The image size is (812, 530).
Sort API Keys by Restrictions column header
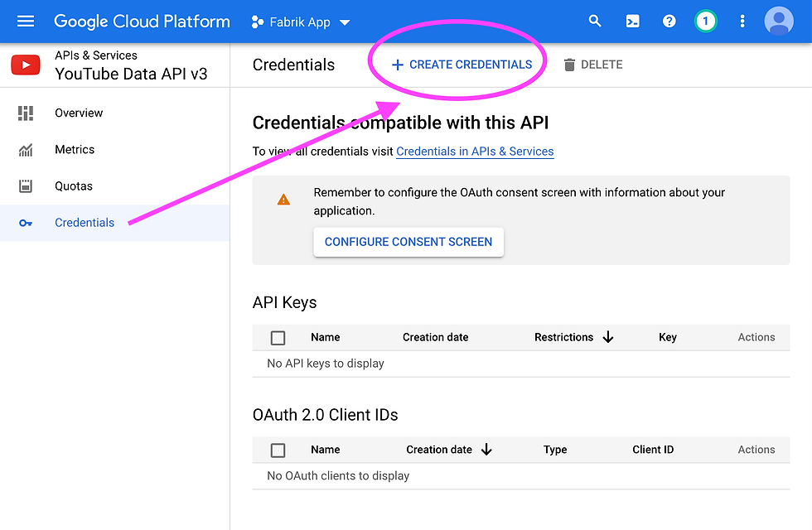[563, 338]
